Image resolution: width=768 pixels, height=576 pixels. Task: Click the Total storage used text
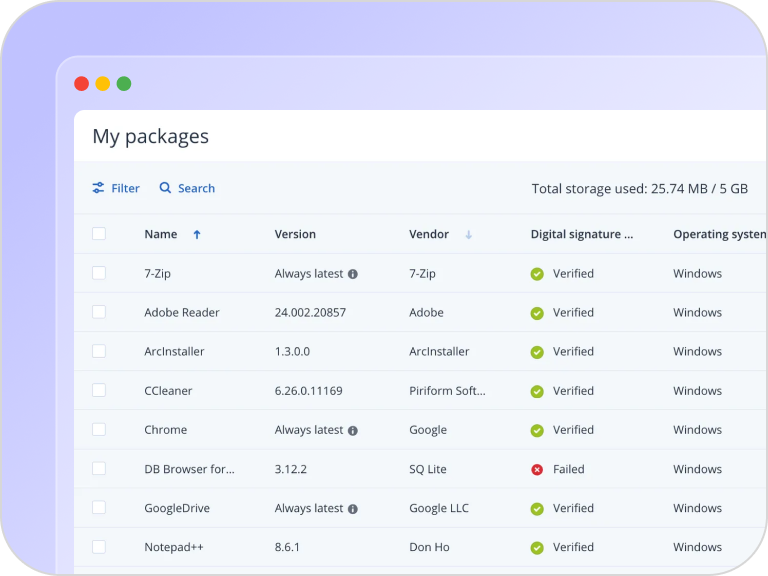tap(639, 188)
